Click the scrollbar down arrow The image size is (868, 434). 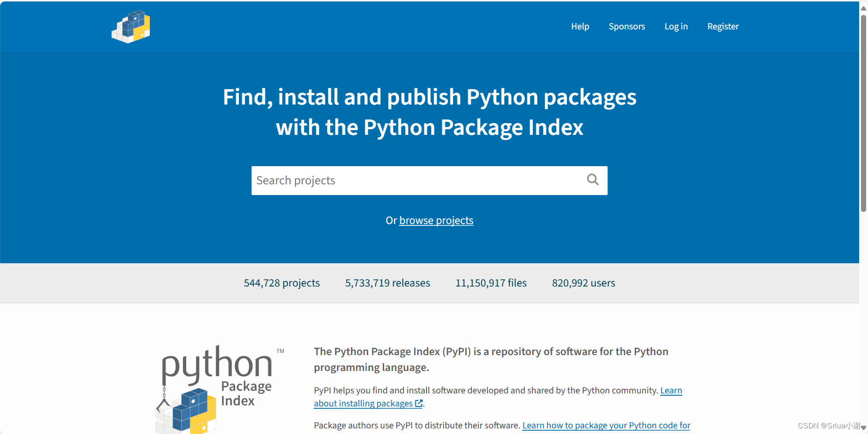(x=864, y=427)
